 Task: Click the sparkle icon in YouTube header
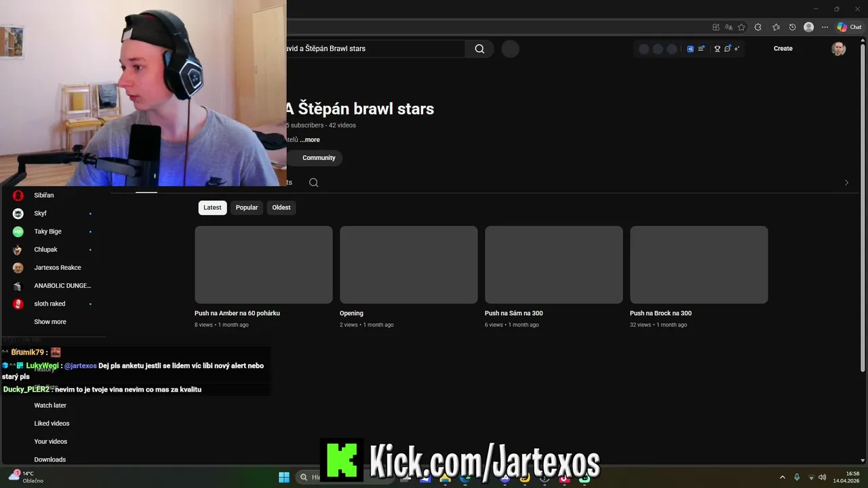(x=736, y=49)
